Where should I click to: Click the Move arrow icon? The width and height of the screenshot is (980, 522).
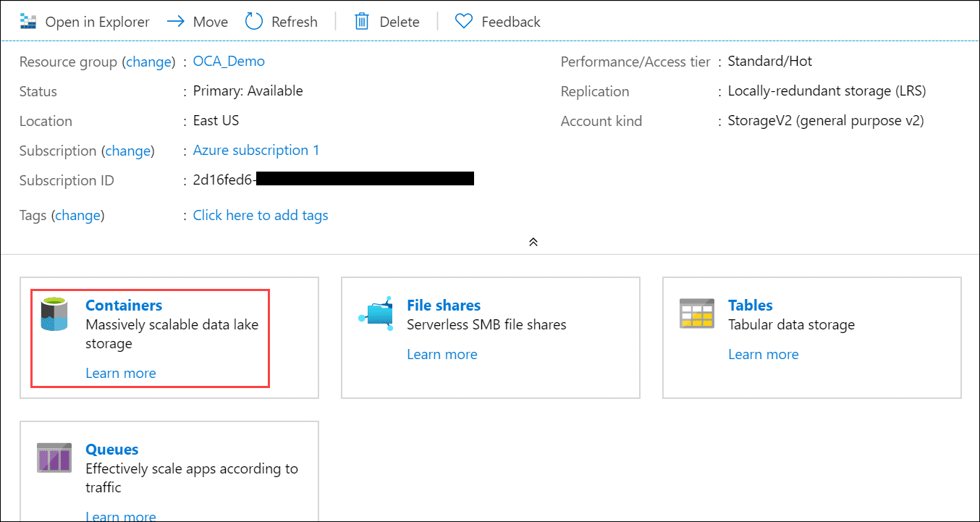[176, 22]
